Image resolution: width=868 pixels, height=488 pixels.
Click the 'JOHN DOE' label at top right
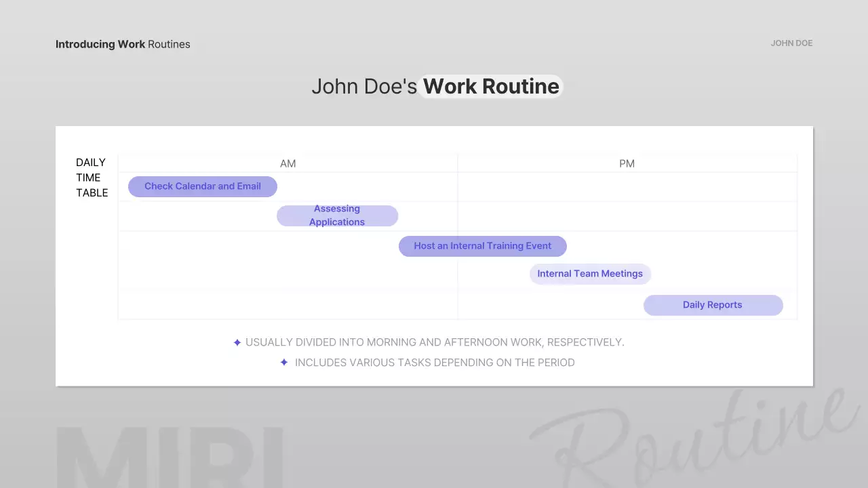[791, 43]
